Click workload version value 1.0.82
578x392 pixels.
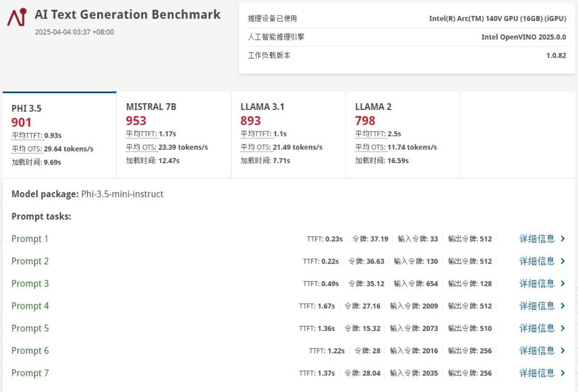click(556, 55)
